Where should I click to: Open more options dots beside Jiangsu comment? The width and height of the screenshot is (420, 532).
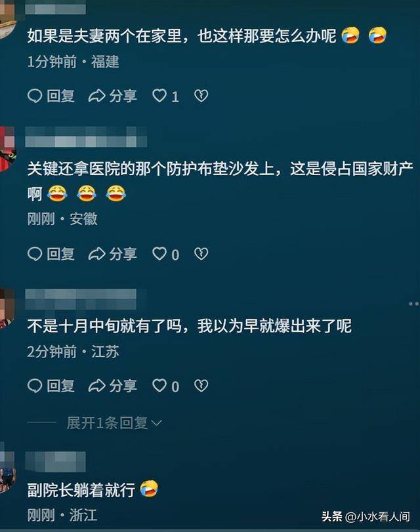414,304
